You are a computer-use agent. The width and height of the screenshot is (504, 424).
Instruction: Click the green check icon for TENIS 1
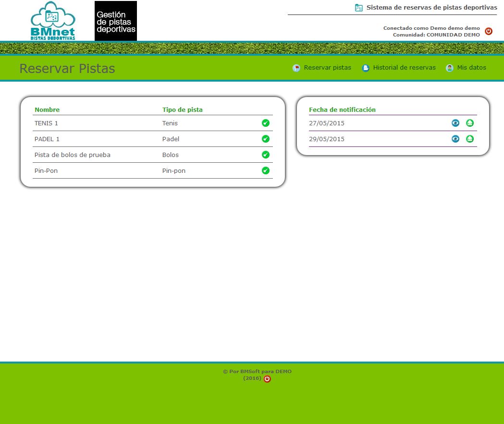tap(265, 123)
